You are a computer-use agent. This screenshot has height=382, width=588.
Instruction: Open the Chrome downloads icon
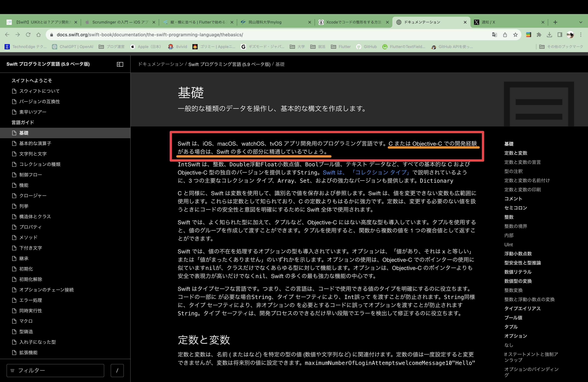[549, 35]
